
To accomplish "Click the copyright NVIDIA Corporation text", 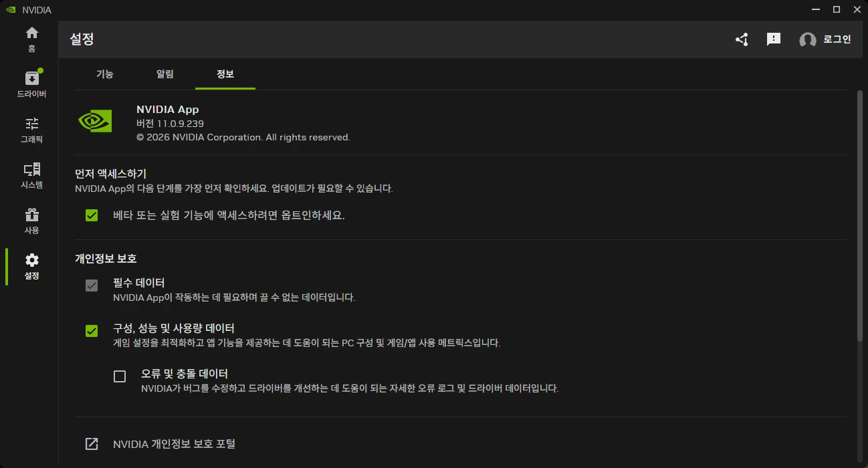I will (x=243, y=137).
